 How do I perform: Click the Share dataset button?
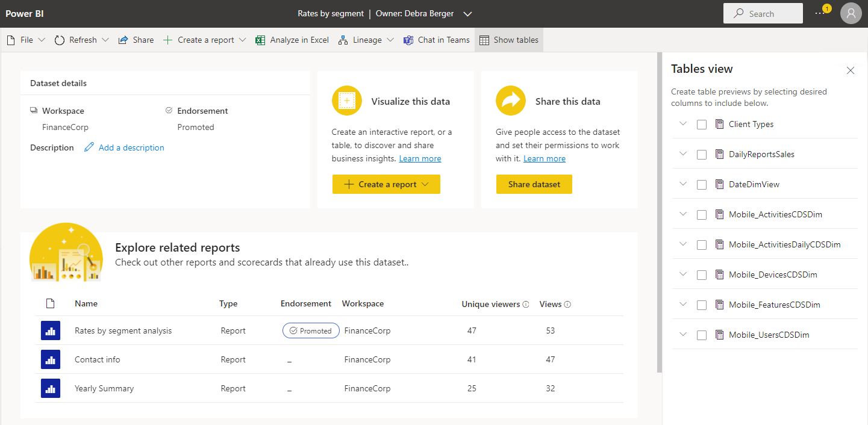click(x=534, y=184)
